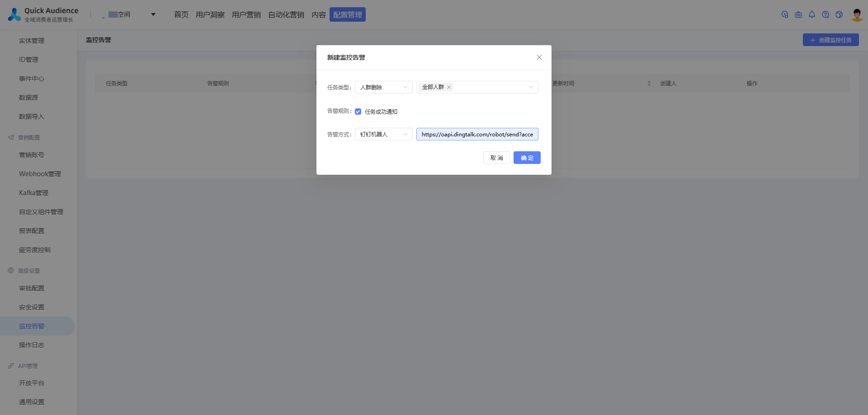The width and height of the screenshot is (868, 415).
Task: Click the 营销配置 section icon
Action: [11, 137]
